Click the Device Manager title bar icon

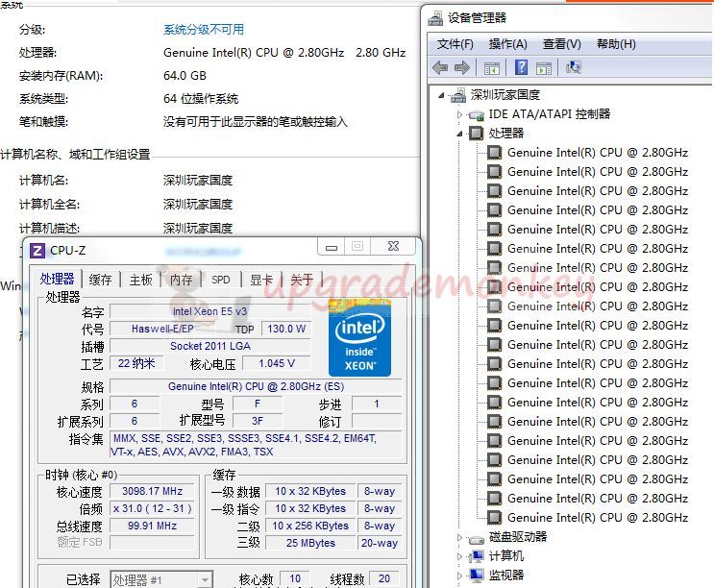pos(435,18)
